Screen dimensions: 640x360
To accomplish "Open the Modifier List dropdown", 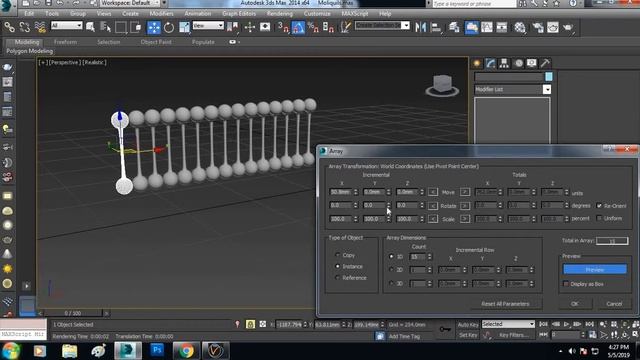I will coord(513,89).
